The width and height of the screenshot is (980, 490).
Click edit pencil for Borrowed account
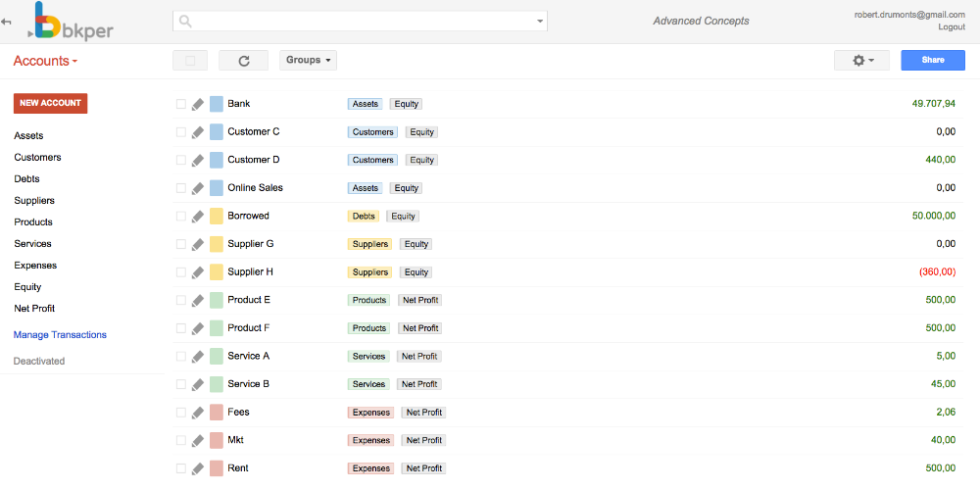(x=198, y=216)
